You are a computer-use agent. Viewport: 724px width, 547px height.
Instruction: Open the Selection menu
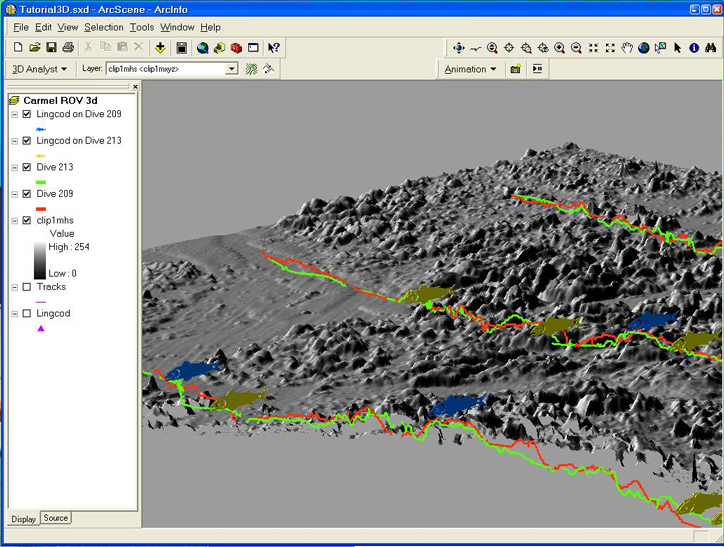click(x=103, y=27)
